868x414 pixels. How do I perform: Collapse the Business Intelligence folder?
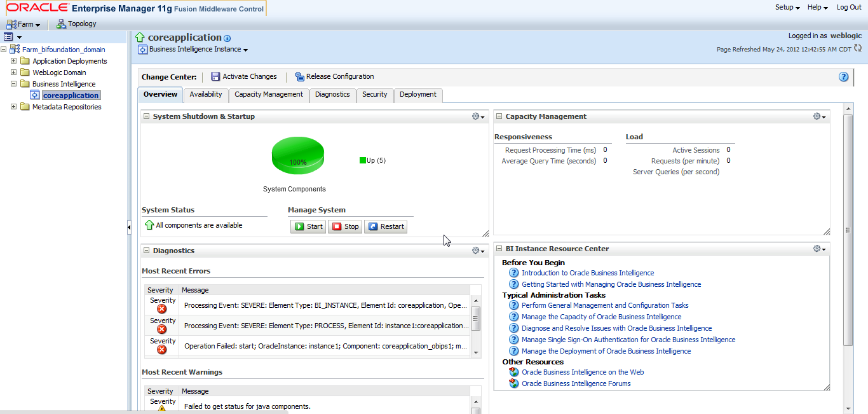tap(13, 84)
